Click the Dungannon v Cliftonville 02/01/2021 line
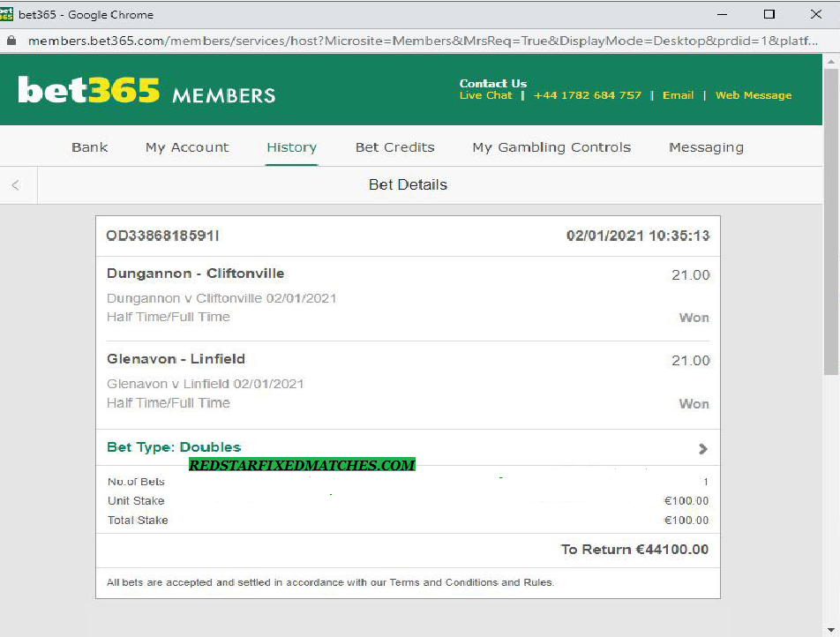The height and width of the screenshot is (637, 840). tap(221, 298)
